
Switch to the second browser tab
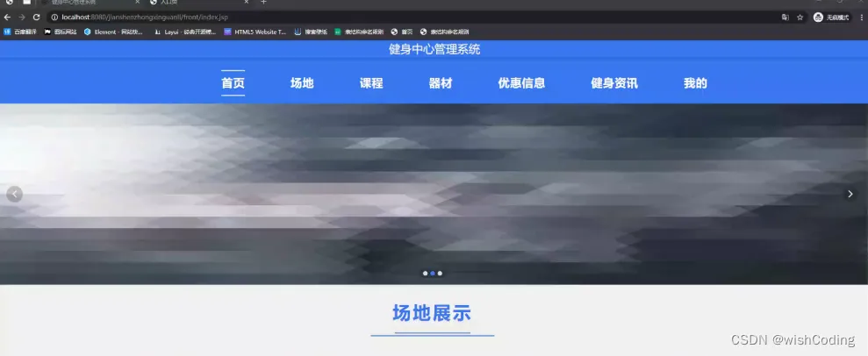point(199,3)
